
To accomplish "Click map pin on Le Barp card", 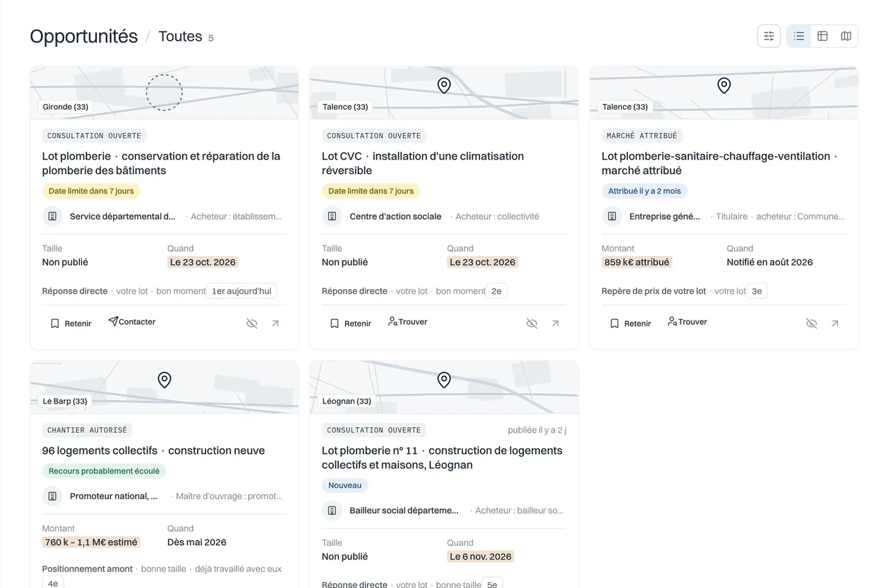I will click(164, 380).
